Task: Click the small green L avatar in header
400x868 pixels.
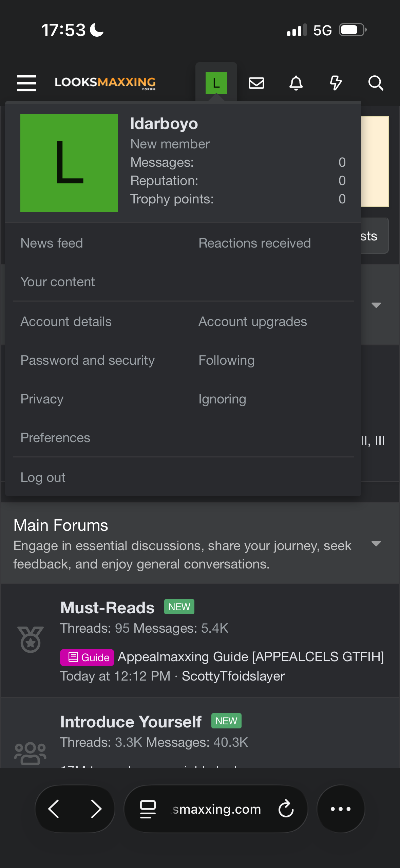Action: pos(216,83)
